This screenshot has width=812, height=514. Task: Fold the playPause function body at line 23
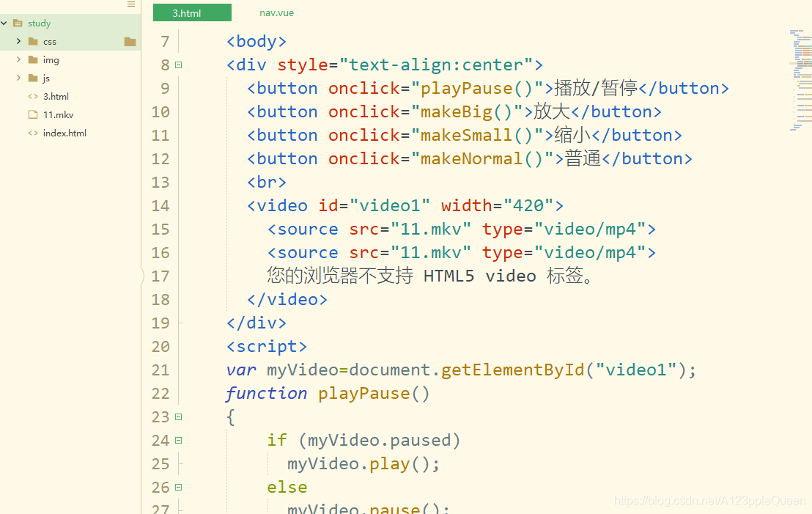point(178,416)
